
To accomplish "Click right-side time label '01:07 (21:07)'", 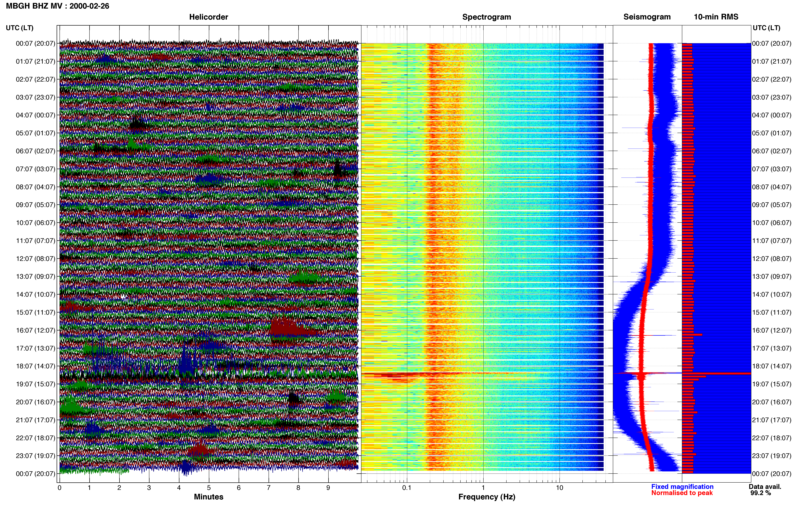I will (x=772, y=61).
